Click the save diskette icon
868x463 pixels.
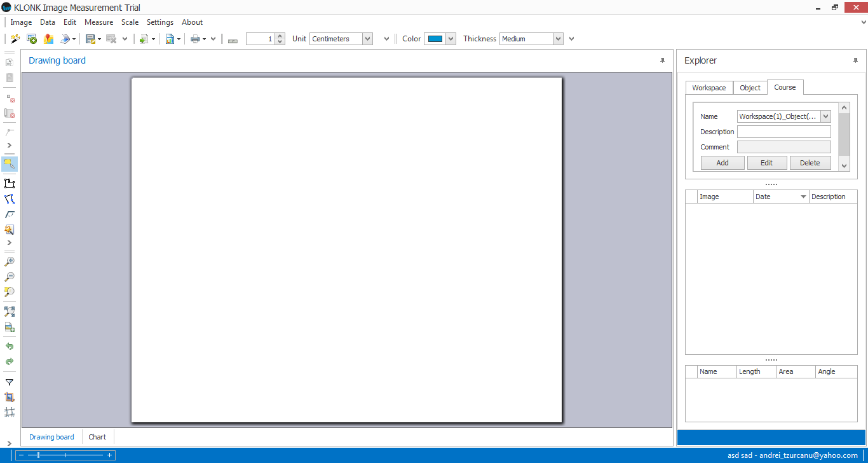90,39
